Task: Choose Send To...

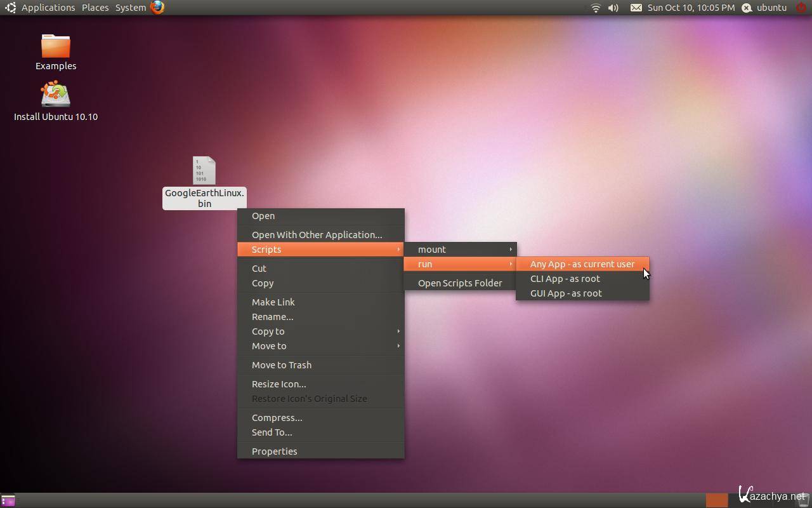Action: (x=321, y=432)
